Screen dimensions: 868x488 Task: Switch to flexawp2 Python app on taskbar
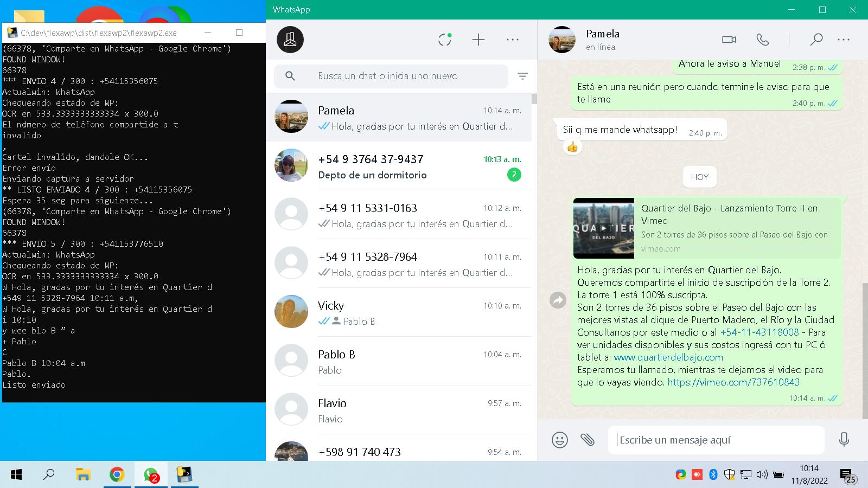(x=184, y=475)
